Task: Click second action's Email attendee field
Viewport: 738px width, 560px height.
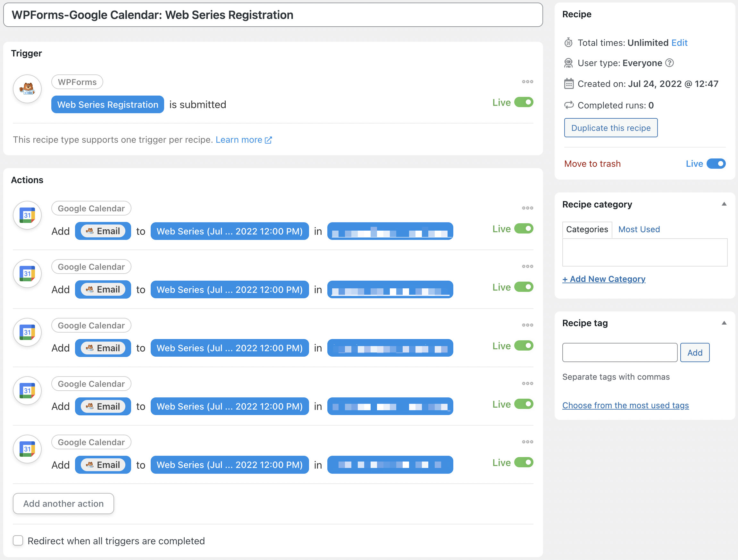Action: (x=103, y=289)
